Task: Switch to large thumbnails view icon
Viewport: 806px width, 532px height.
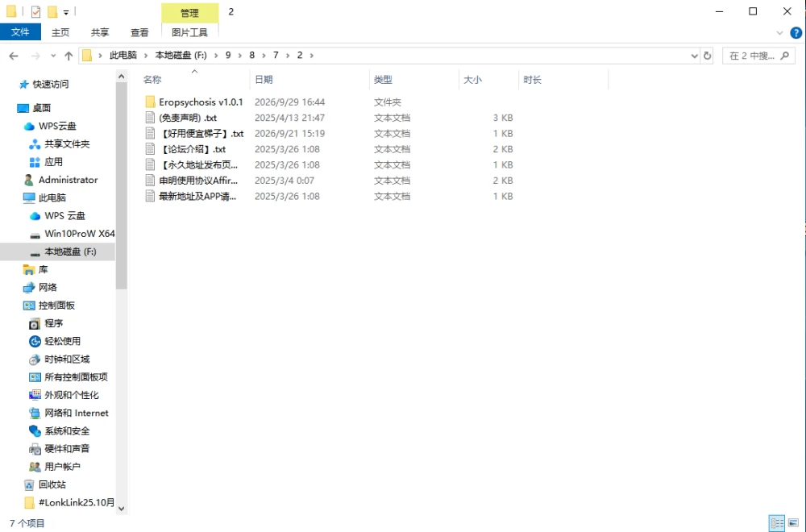Action: pos(794,523)
